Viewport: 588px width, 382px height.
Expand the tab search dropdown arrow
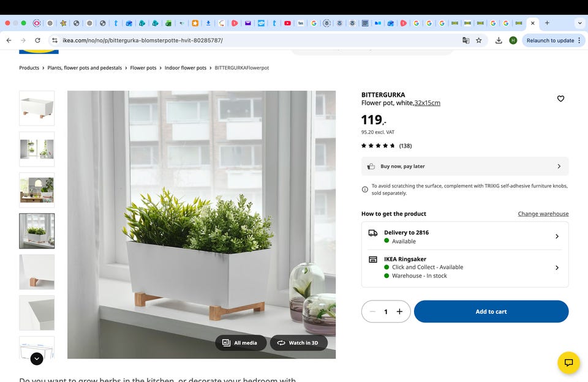tap(580, 23)
